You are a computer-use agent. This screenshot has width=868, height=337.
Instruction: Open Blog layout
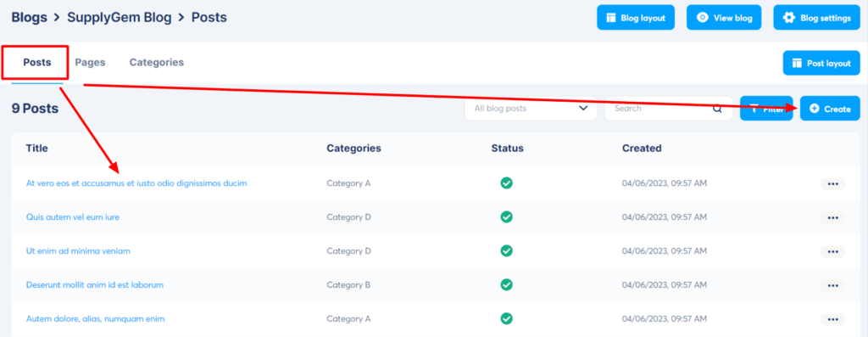click(x=638, y=18)
